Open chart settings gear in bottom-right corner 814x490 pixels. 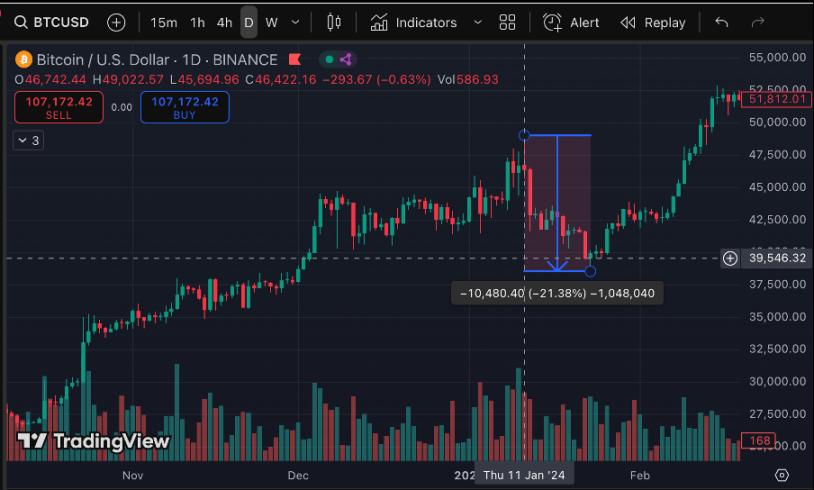click(x=782, y=475)
